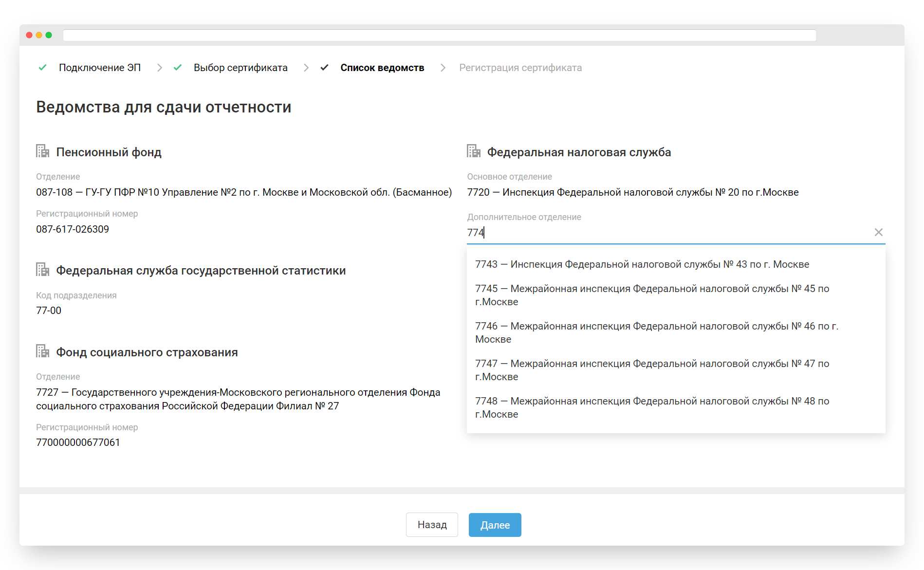
Task: Choose the 7748 inspection № 48 entry
Action: [652, 407]
